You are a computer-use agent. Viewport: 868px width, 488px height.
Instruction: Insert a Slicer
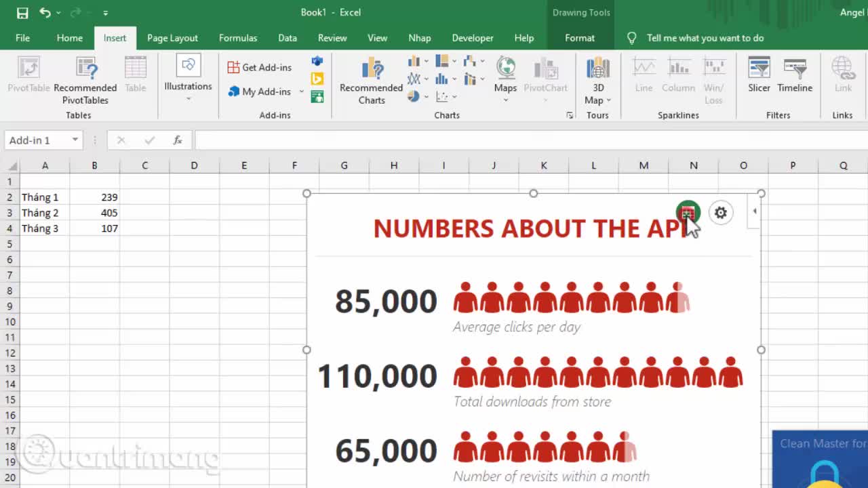(759, 75)
